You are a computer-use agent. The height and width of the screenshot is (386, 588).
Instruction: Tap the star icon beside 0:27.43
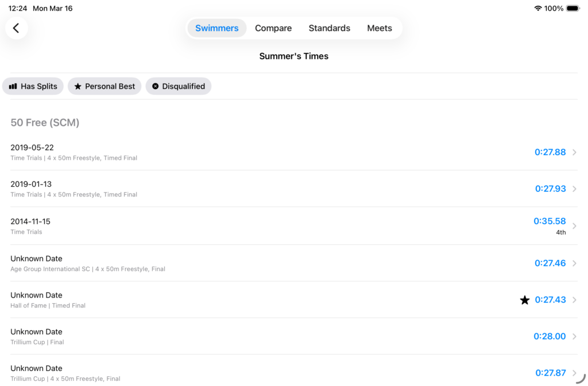524,300
